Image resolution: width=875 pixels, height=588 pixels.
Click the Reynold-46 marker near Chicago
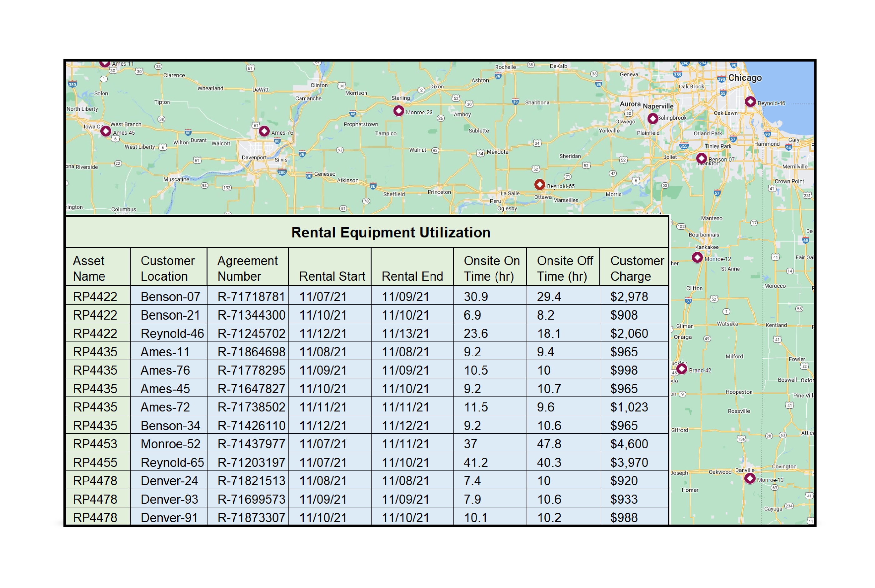(750, 102)
